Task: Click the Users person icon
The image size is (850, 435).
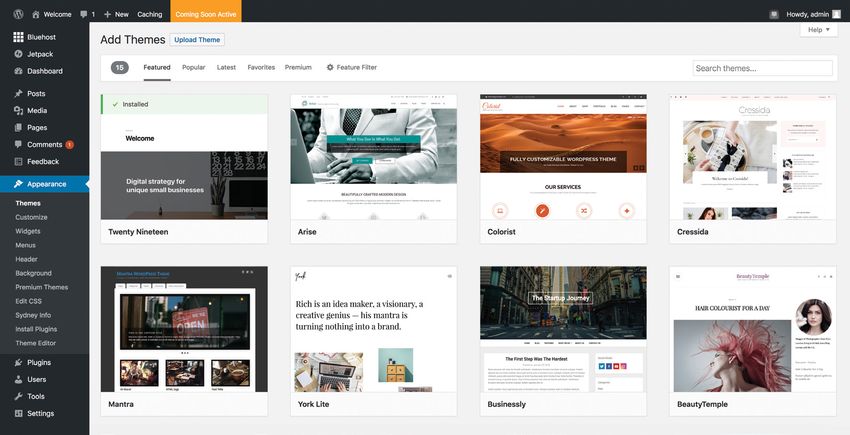Action: (x=18, y=379)
